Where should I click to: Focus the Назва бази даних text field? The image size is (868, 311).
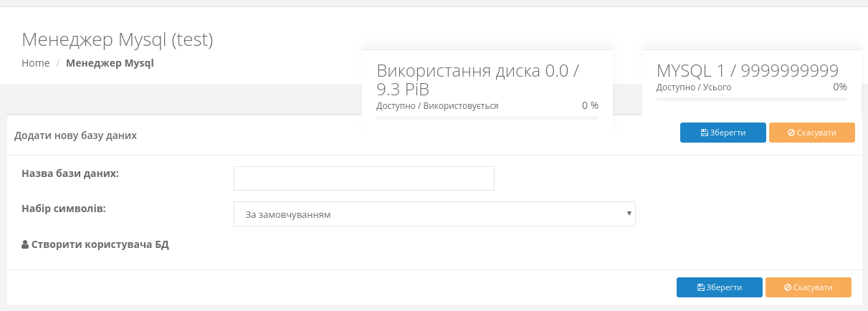pyautogui.click(x=363, y=178)
